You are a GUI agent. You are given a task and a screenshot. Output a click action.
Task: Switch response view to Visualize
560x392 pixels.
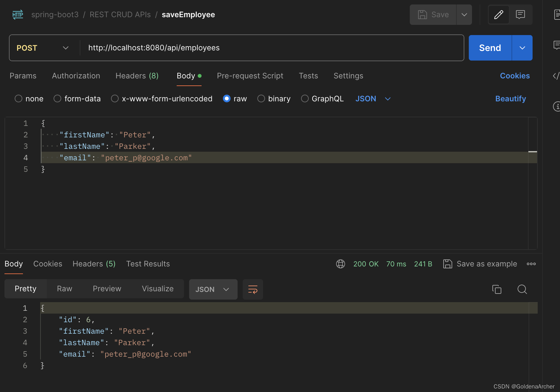(158, 289)
